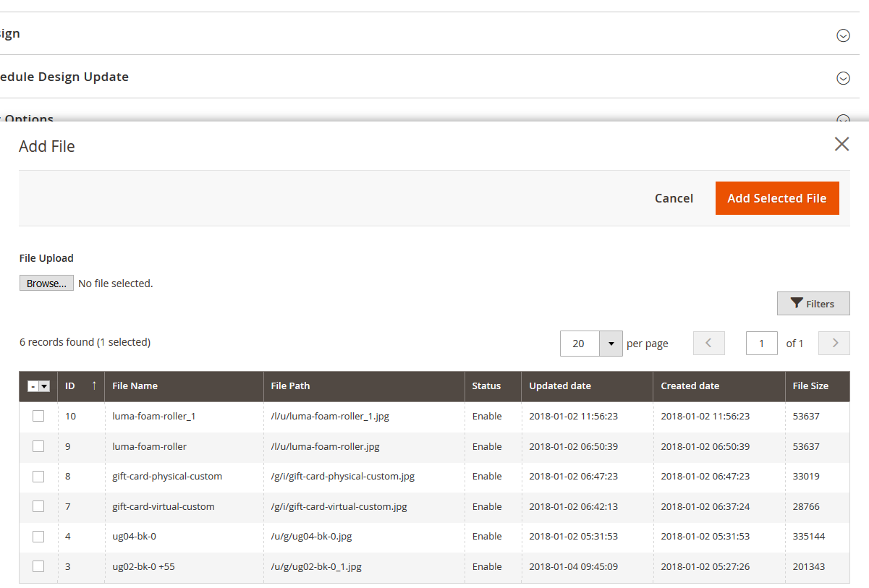Viewport: 869px width, 588px height.
Task: Sort by Updated date column
Action: point(560,386)
